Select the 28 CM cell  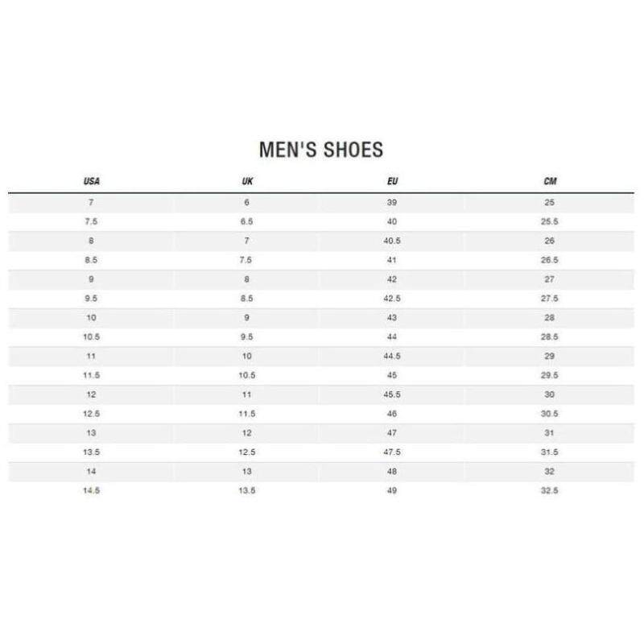tap(550, 318)
